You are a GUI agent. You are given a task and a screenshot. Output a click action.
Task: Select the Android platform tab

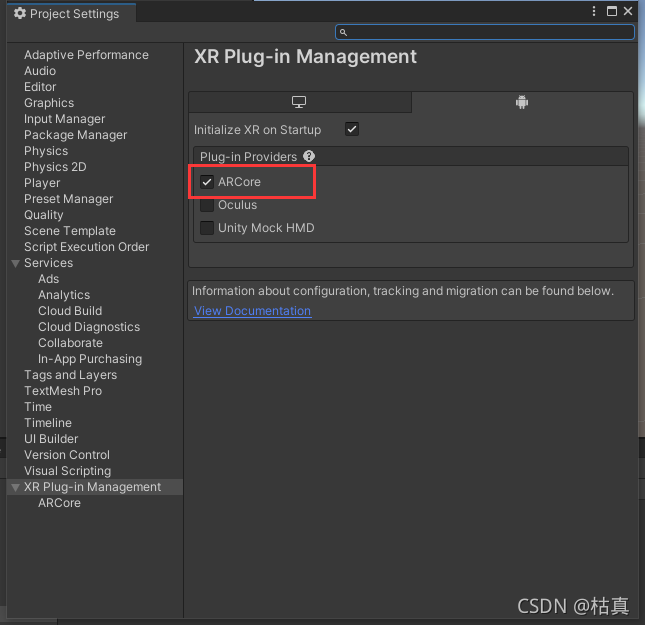tap(522, 102)
